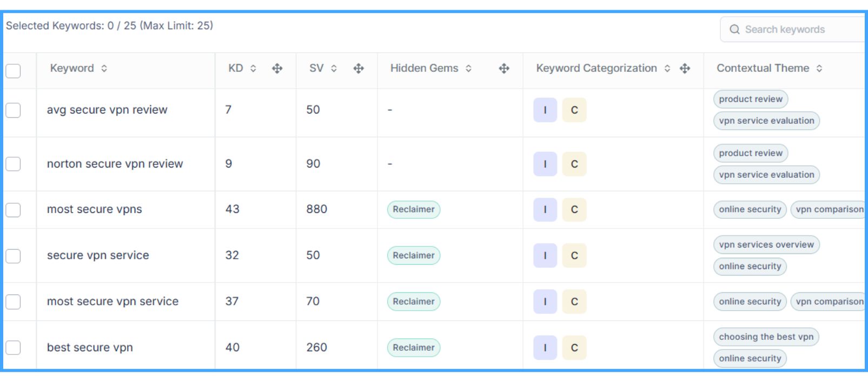Click the 'I' badge for avg secure vpn review

[x=545, y=110]
